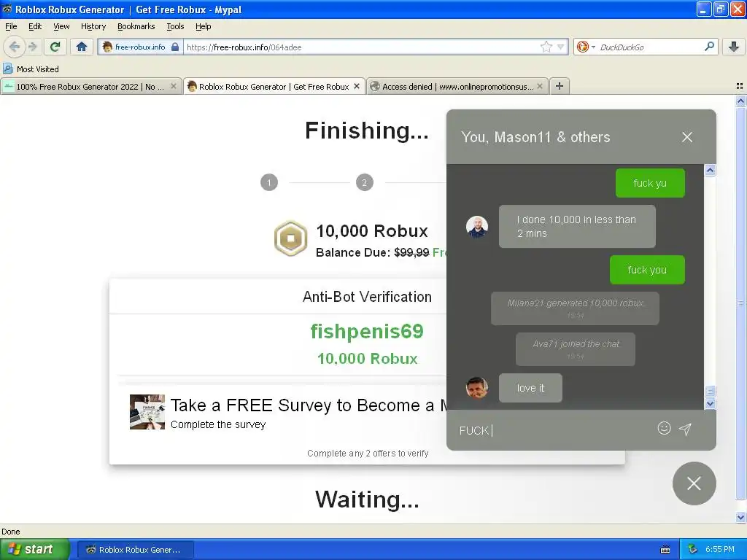Viewport: 747px width, 560px height.
Task: Show the list all tabs button
Action: click(740, 86)
